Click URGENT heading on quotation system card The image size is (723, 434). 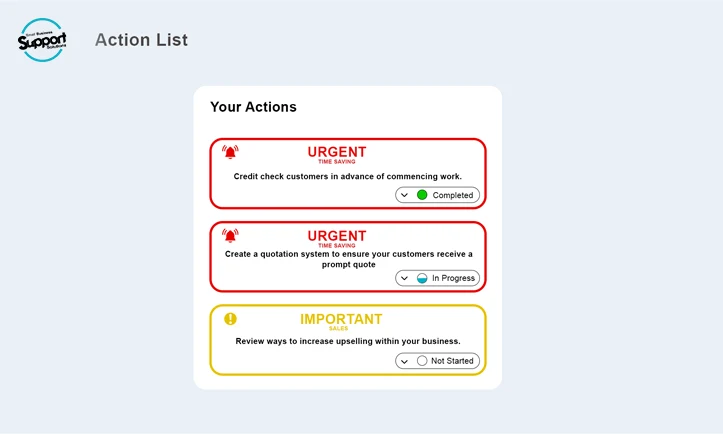pyautogui.click(x=337, y=236)
